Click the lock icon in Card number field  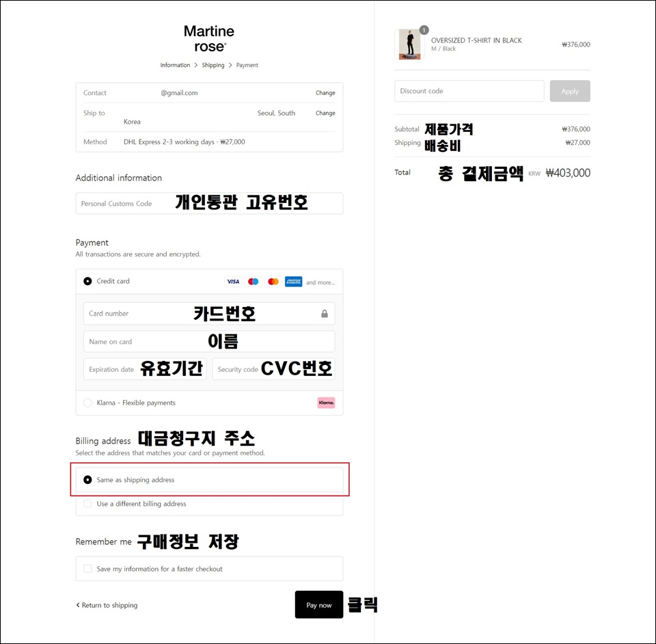click(324, 313)
